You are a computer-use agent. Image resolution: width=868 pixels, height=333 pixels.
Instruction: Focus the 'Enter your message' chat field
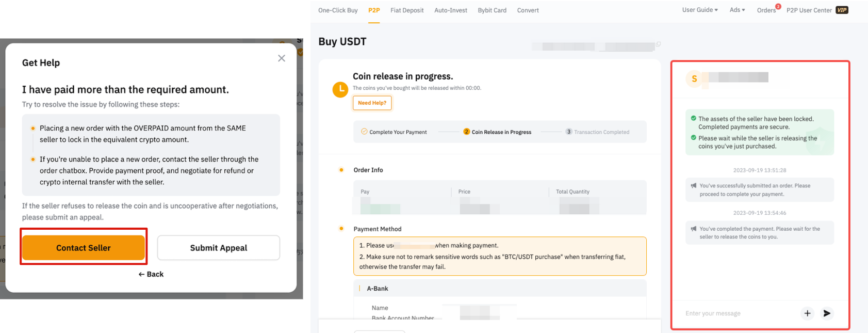point(738,313)
